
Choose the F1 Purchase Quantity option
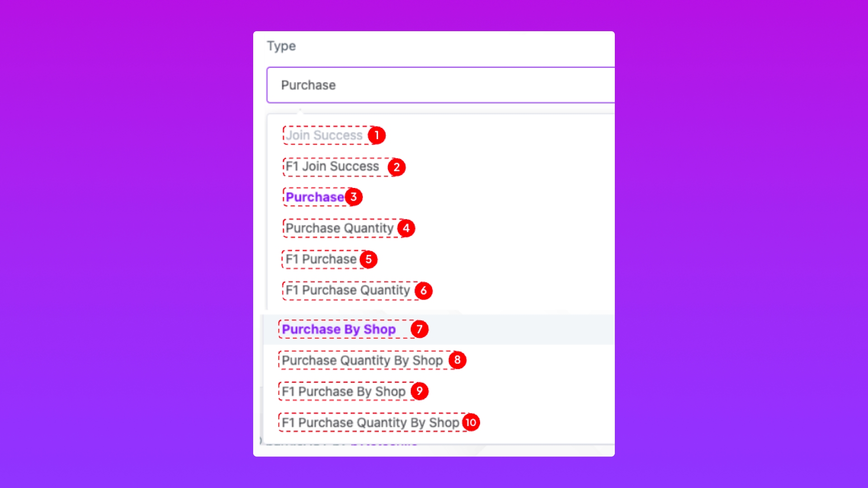coord(348,290)
